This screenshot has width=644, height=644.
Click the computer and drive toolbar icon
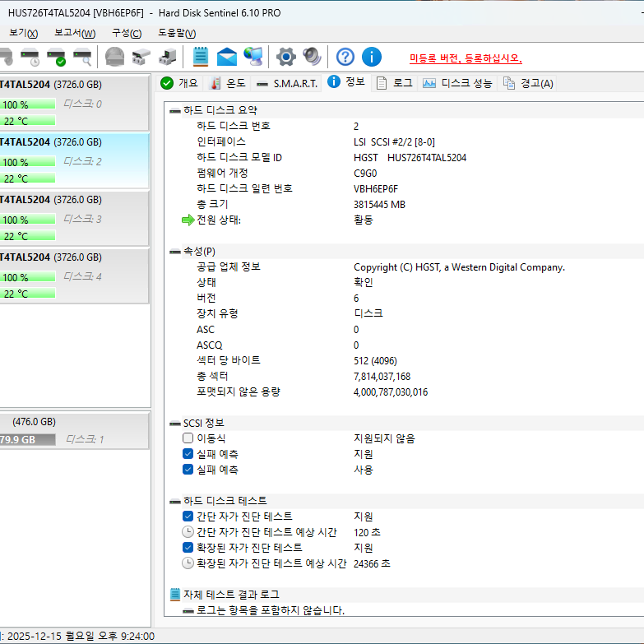tap(167, 57)
